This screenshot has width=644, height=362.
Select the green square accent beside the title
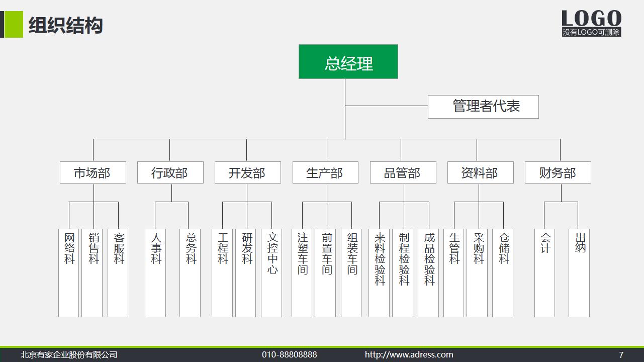click(x=14, y=25)
